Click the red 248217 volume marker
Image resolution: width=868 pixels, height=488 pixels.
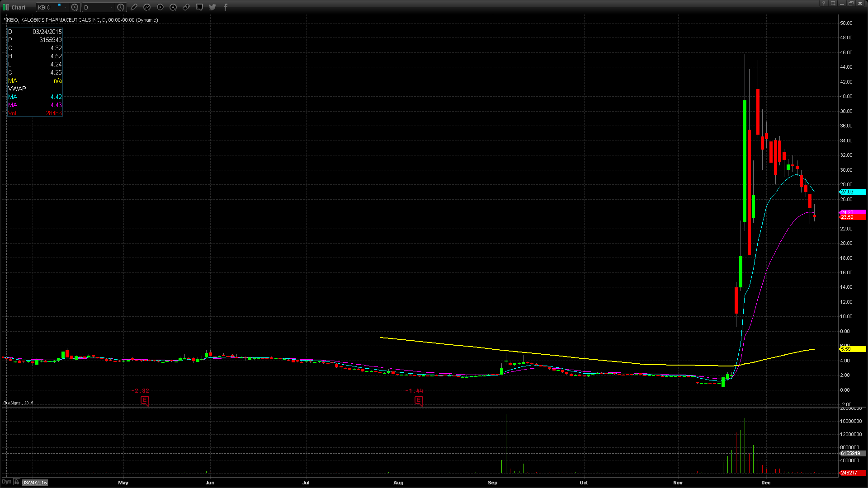click(853, 473)
